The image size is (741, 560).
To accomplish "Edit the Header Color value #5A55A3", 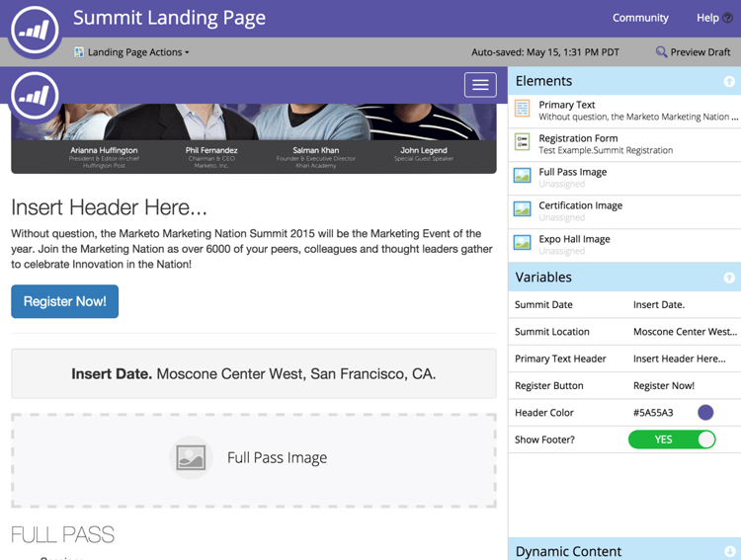I will click(653, 413).
